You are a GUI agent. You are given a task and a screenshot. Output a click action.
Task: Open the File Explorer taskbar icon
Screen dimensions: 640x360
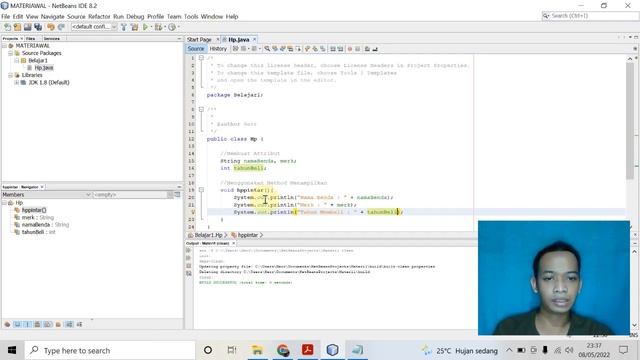257,350
